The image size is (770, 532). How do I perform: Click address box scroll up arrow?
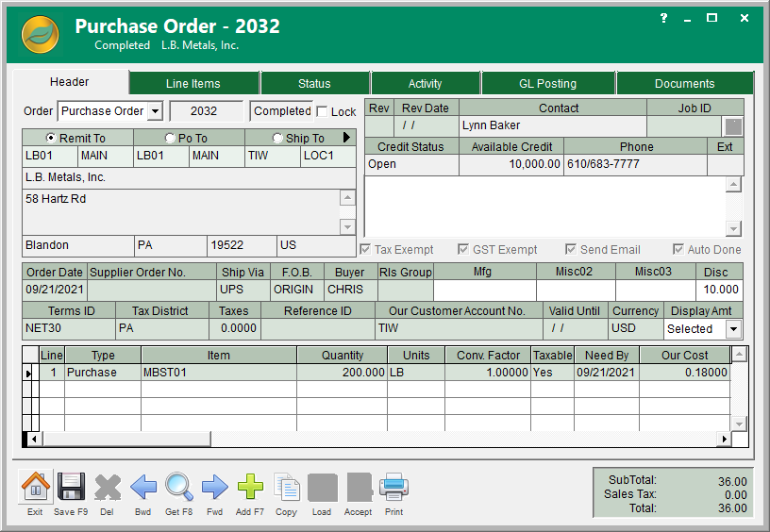(347, 198)
